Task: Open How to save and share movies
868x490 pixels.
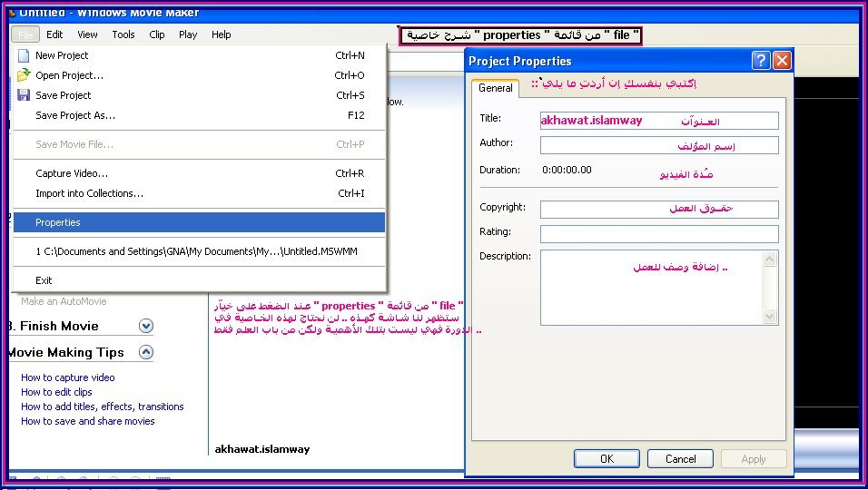Action: [x=87, y=421]
